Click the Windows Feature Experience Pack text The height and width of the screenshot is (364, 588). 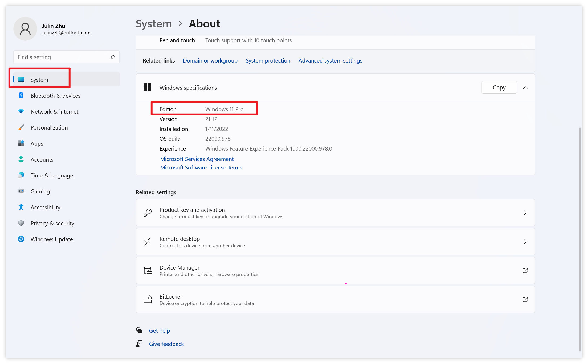tap(269, 148)
